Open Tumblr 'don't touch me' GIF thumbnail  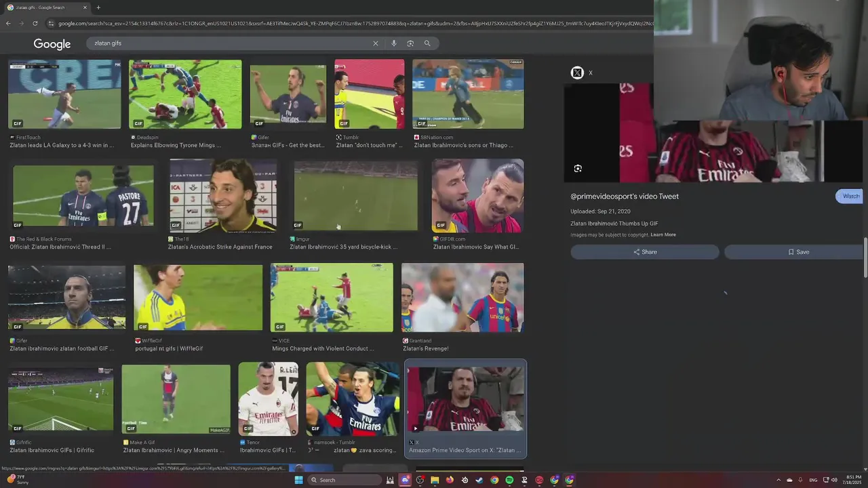click(x=370, y=94)
